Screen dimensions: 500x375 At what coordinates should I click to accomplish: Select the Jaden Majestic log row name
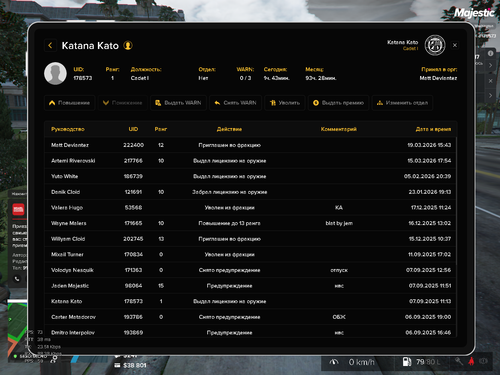[70, 286]
